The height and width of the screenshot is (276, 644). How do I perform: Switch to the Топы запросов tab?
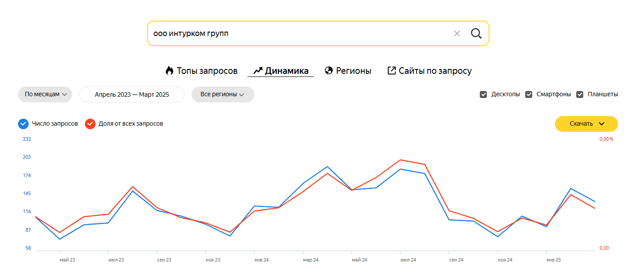(x=207, y=71)
